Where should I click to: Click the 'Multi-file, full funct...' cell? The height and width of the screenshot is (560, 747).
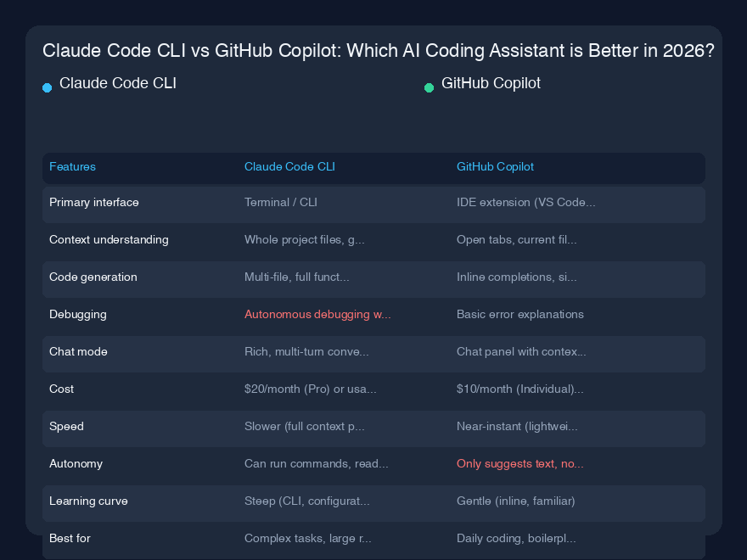tap(297, 277)
